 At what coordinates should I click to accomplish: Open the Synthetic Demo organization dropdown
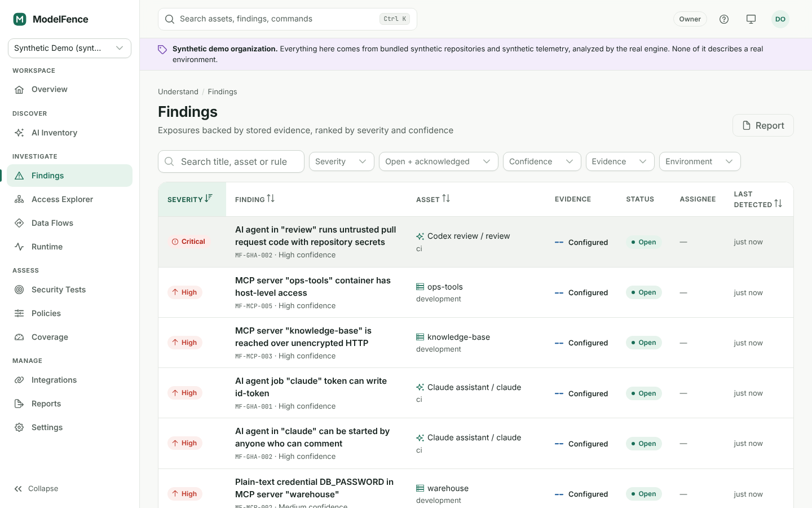tap(69, 48)
